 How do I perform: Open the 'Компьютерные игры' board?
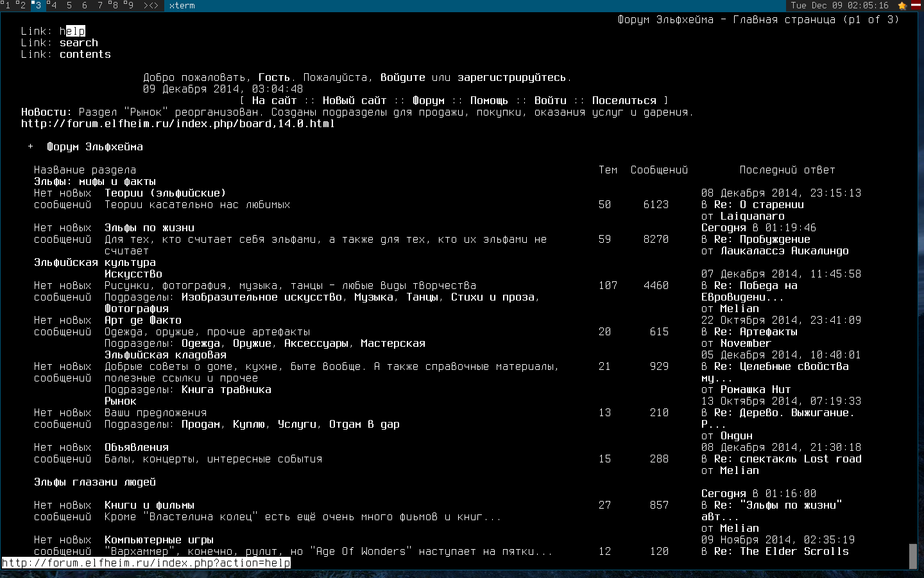159,539
